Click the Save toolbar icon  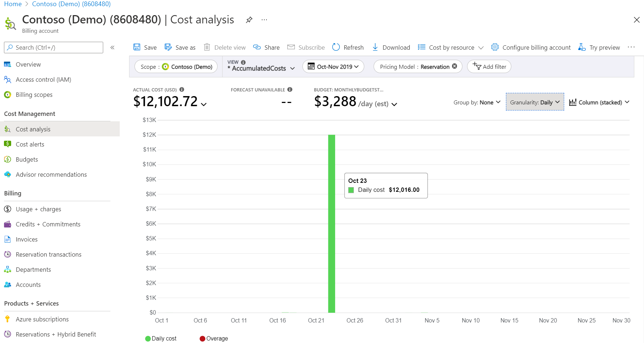point(137,47)
